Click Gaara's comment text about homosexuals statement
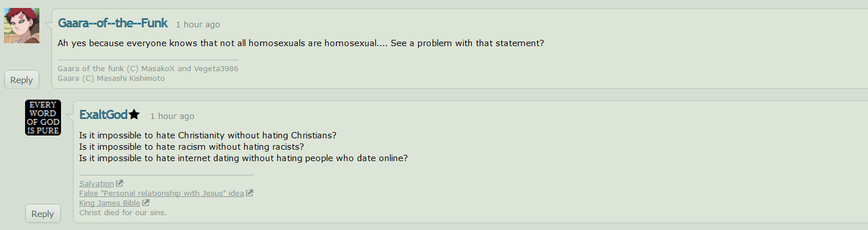 pyautogui.click(x=301, y=43)
